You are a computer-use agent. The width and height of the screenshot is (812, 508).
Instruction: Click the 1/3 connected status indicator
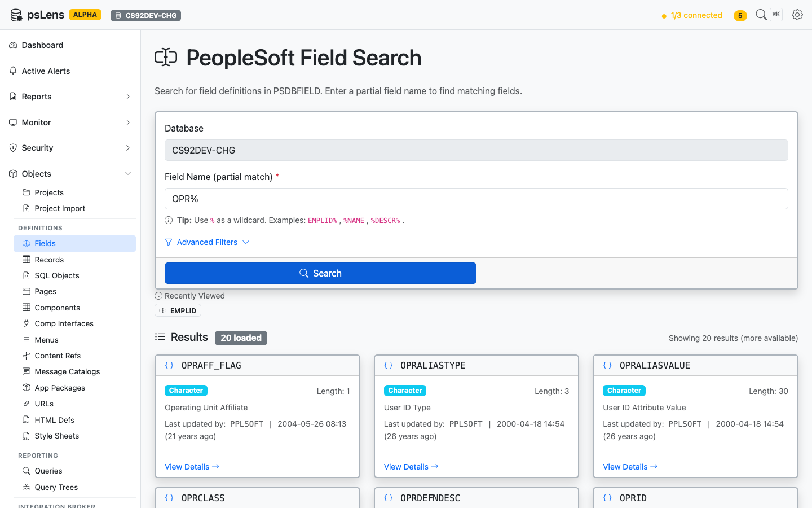coord(692,15)
